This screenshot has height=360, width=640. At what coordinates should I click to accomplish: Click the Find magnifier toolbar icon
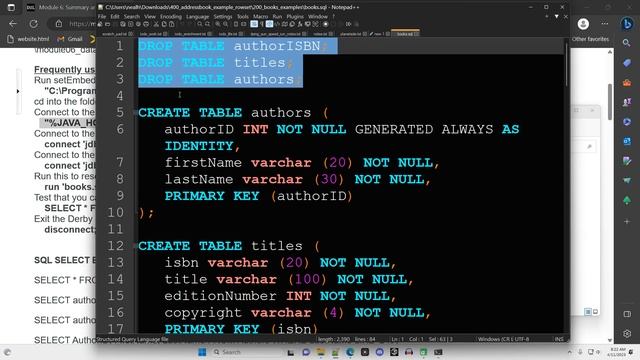pos(200,24)
